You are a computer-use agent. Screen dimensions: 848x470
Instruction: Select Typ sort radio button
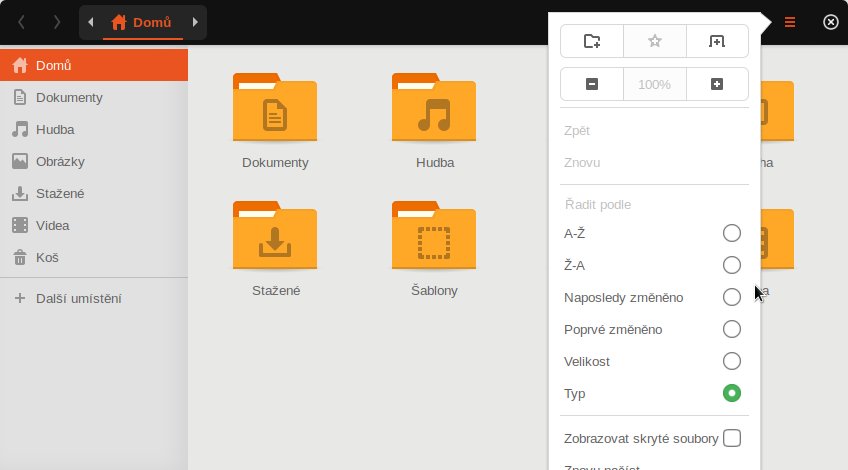click(731, 393)
